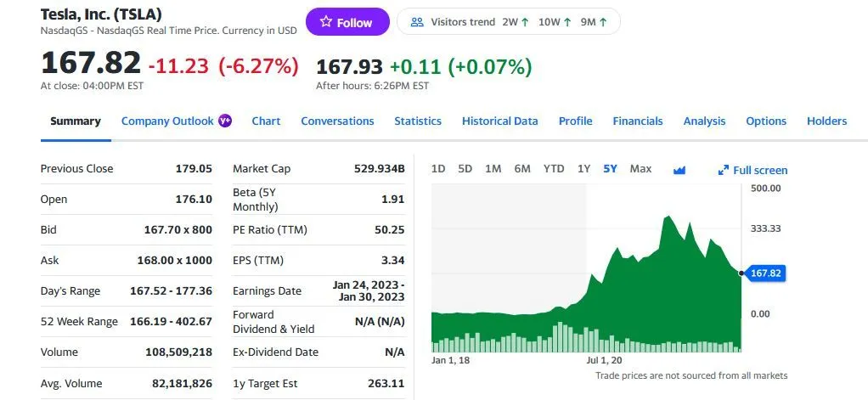This screenshot has width=868, height=400.
Task: Open the Statistics tab
Action: [418, 121]
